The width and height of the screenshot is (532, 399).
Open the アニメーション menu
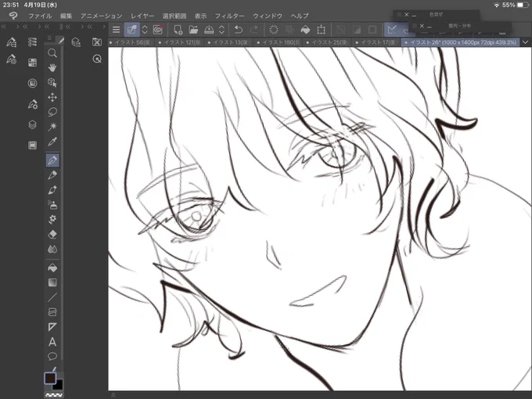coord(101,16)
